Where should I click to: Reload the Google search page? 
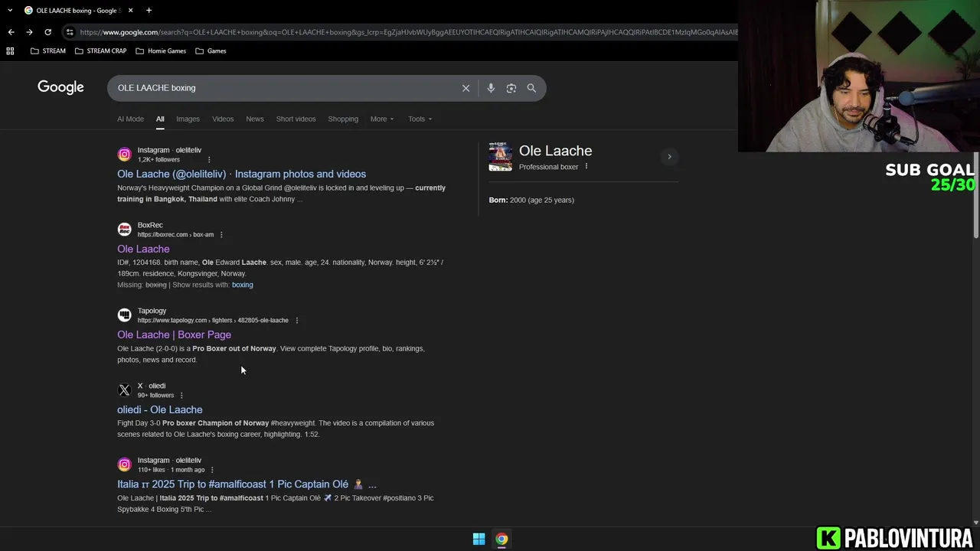47,32
